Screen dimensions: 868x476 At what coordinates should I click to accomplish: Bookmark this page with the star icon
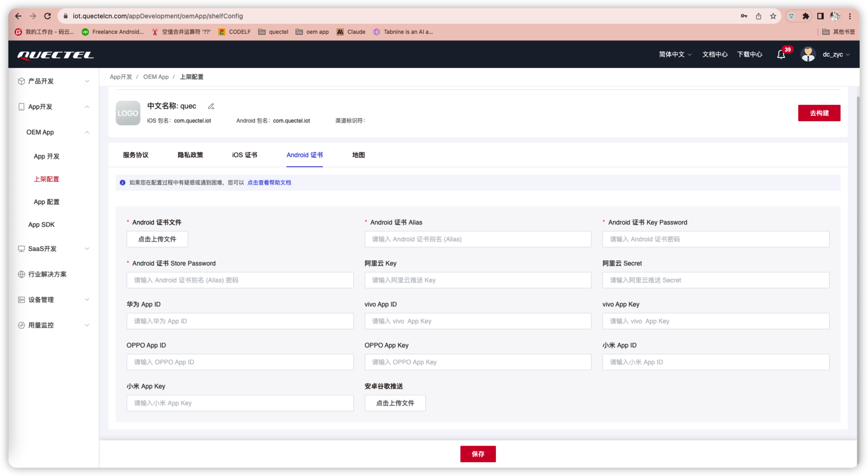773,16
